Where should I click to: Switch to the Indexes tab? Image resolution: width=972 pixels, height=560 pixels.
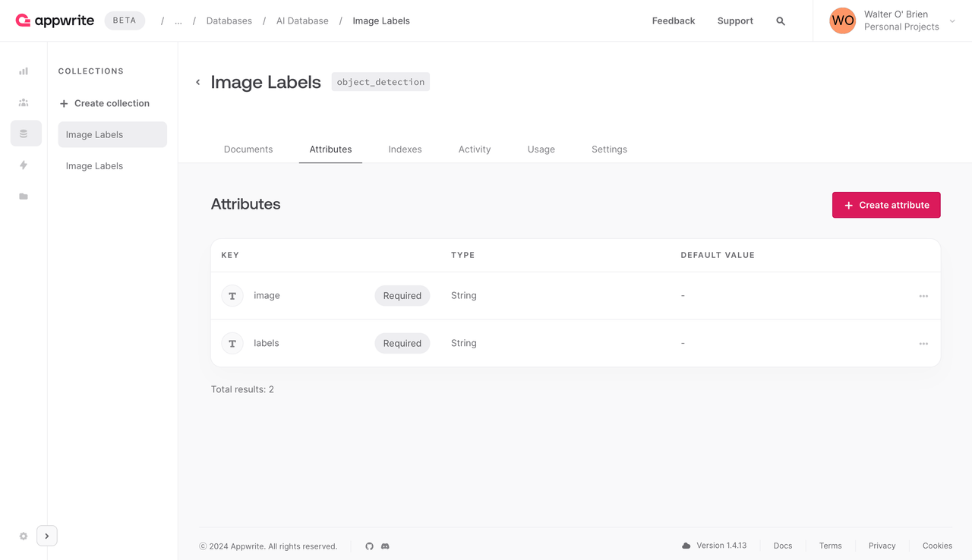[x=405, y=149]
